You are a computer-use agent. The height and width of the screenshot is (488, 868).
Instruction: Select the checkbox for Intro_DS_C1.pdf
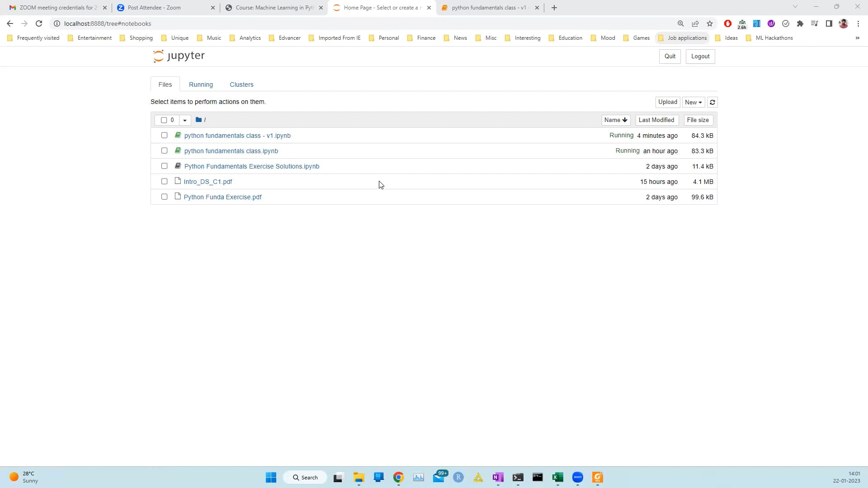[x=164, y=181]
